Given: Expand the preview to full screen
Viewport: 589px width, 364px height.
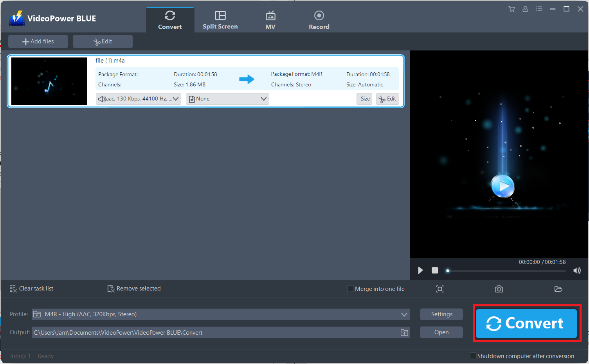Looking at the screenshot, I should 439,289.
